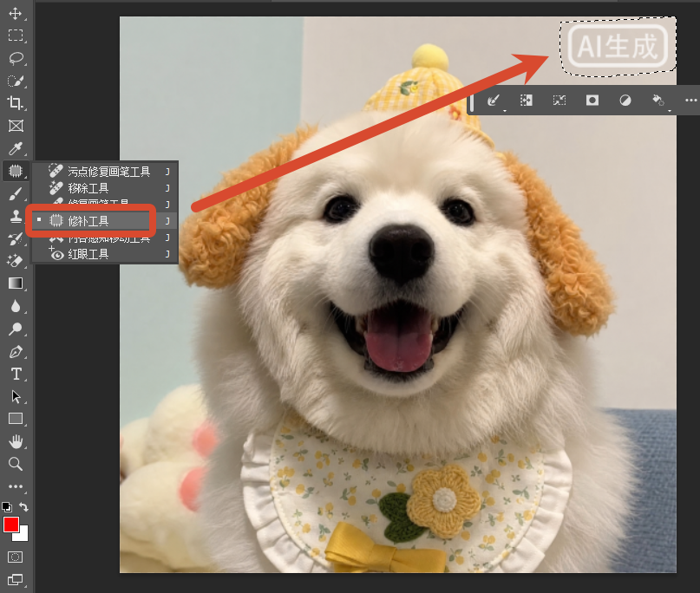
Task: Choose 修补工具 from the flyout
Action: pyautogui.click(x=105, y=221)
